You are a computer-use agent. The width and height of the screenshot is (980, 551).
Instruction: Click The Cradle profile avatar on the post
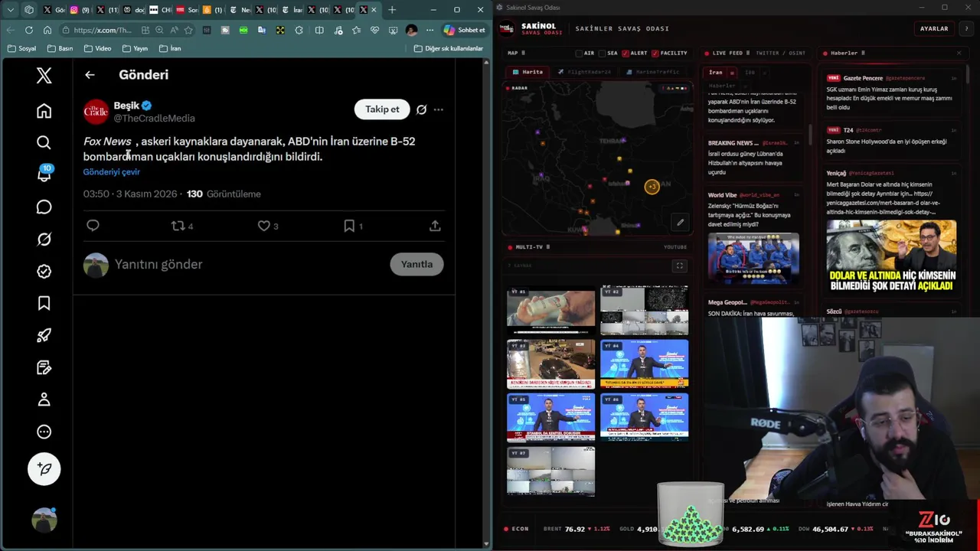pos(96,112)
